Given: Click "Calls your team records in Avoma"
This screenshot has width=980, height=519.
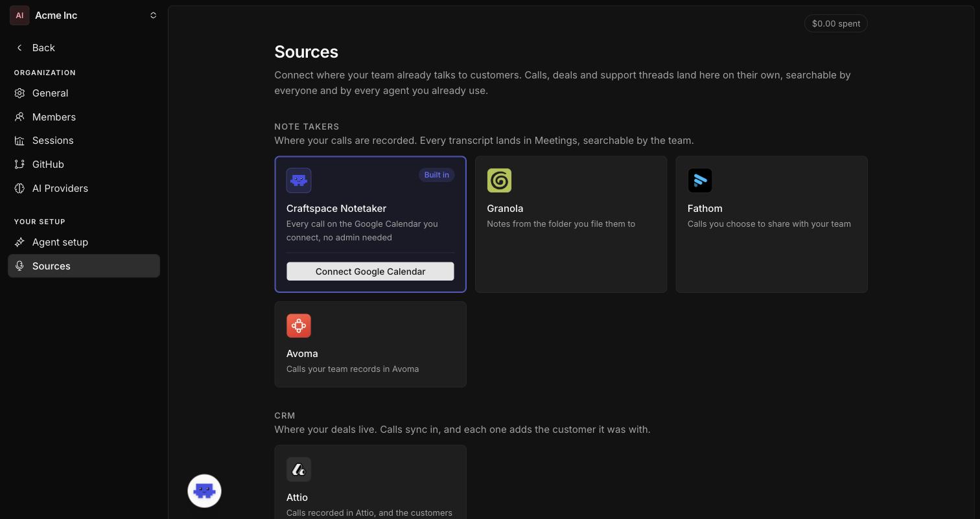Looking at the screenshot, I should click(x=353, y=369).
